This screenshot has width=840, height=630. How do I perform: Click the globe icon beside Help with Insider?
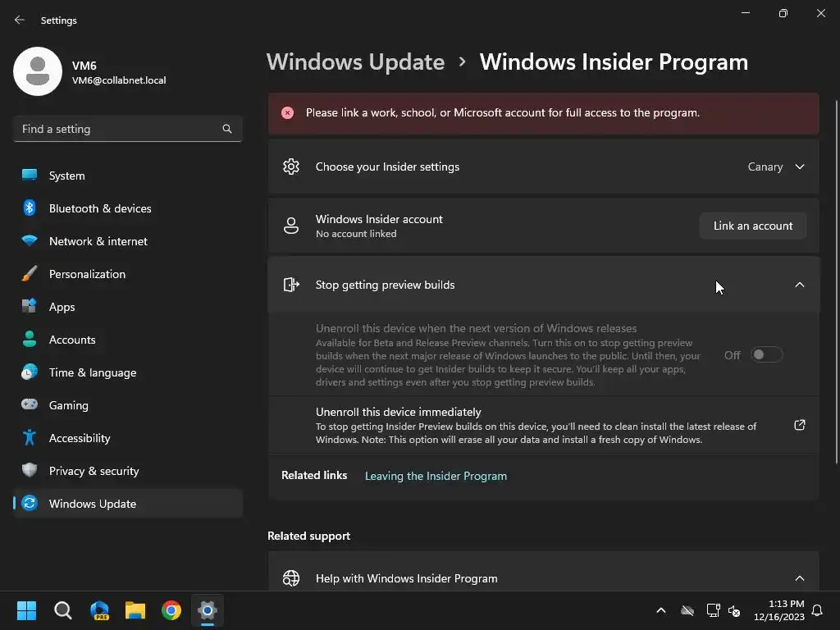[291, 578]
